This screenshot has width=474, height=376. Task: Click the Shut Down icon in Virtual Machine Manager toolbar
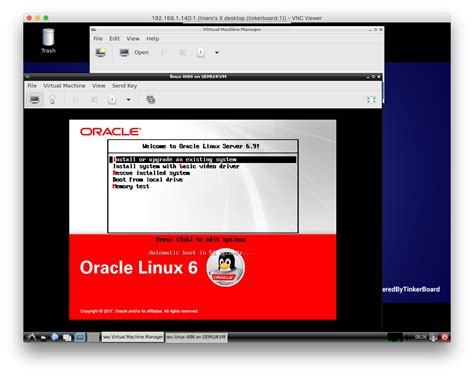coord(200,53)
